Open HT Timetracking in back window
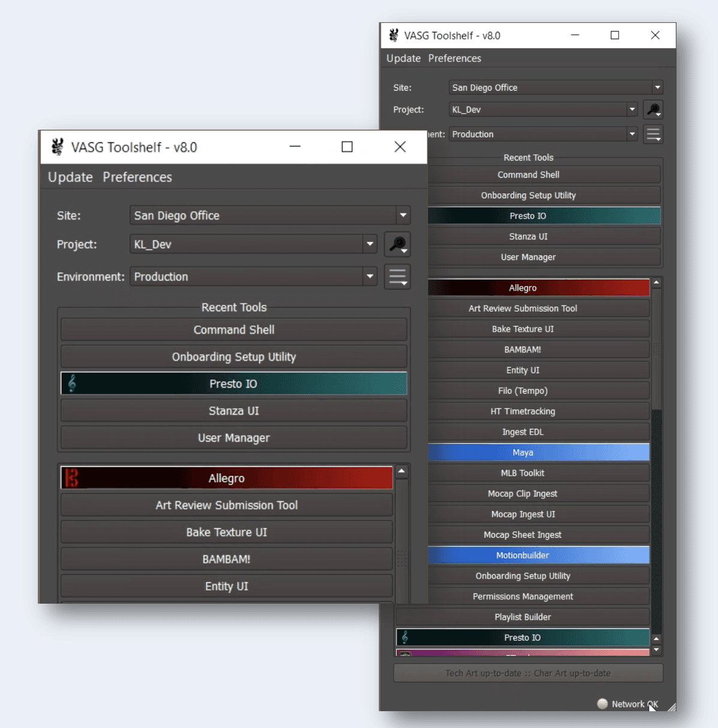The width and height of the screenshot is (718, 728). point(538,411)
